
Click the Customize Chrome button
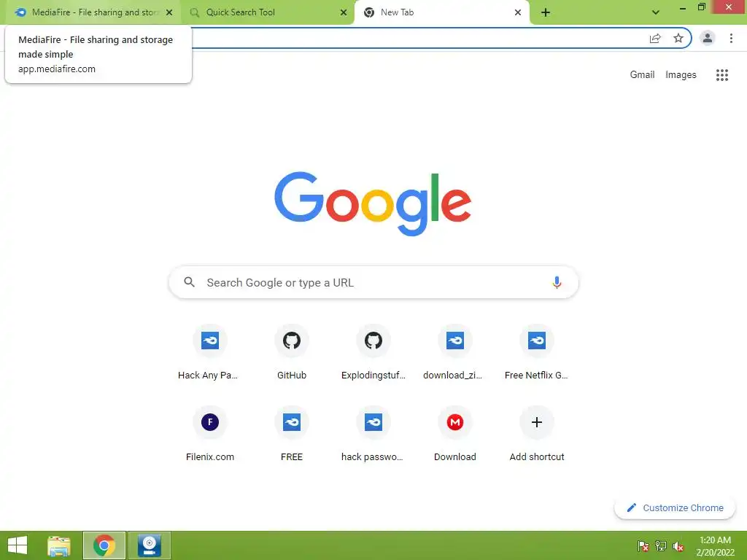tap(675, 507)
